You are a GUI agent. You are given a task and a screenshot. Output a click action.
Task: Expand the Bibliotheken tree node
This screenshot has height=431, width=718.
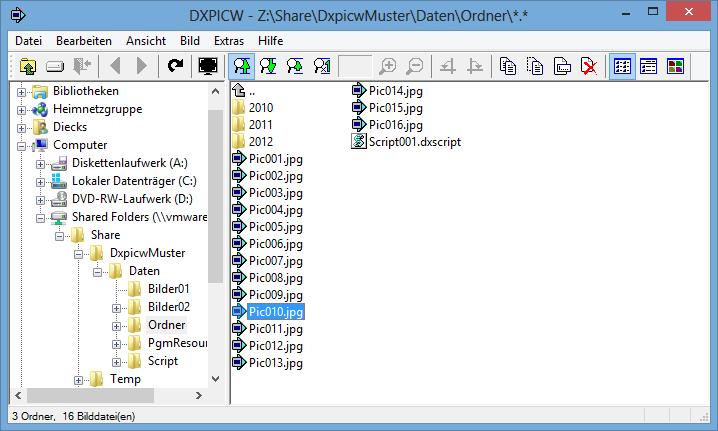coord(21,92)
